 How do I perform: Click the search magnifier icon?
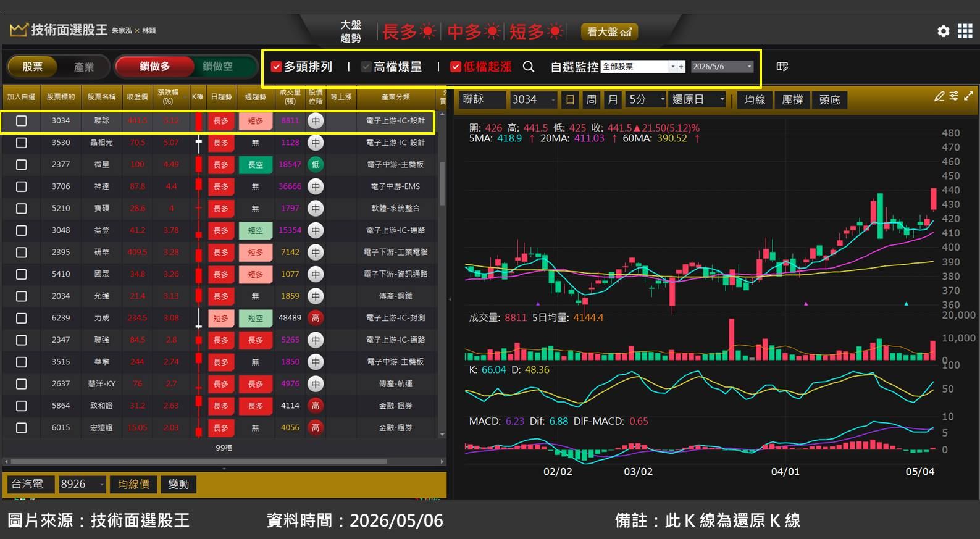point(529,67)
